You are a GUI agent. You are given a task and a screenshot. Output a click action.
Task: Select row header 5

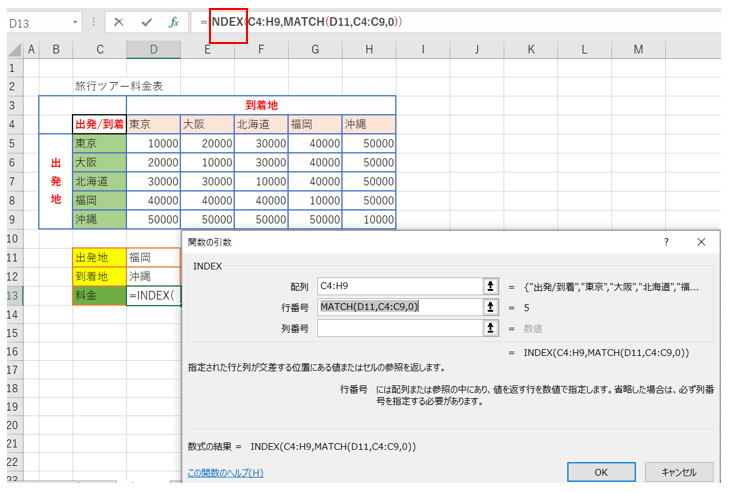[x=14, y=143]
